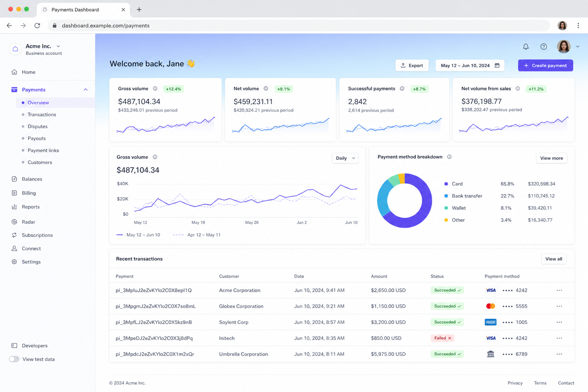Click the $5,975.00 USD amount
The image size is (588, 392).
tap(388, 354)
